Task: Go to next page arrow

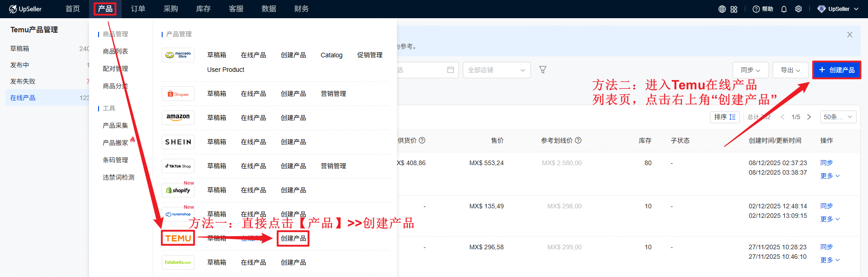Action: (809, 117)
